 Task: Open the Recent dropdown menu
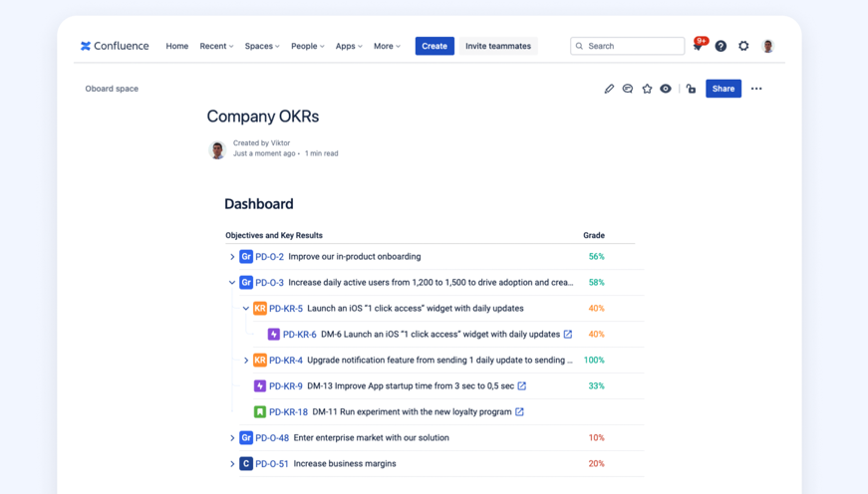[216, 46]
